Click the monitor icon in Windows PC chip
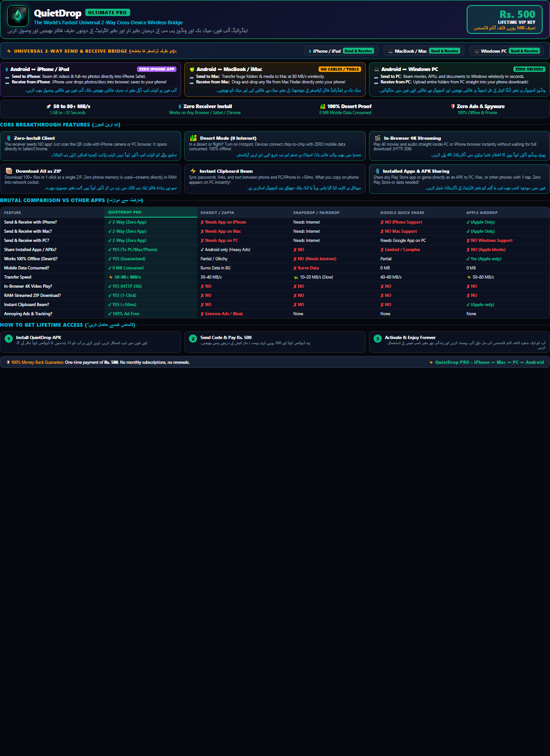This screenshot has width=550, height=756. pos(477,51)
